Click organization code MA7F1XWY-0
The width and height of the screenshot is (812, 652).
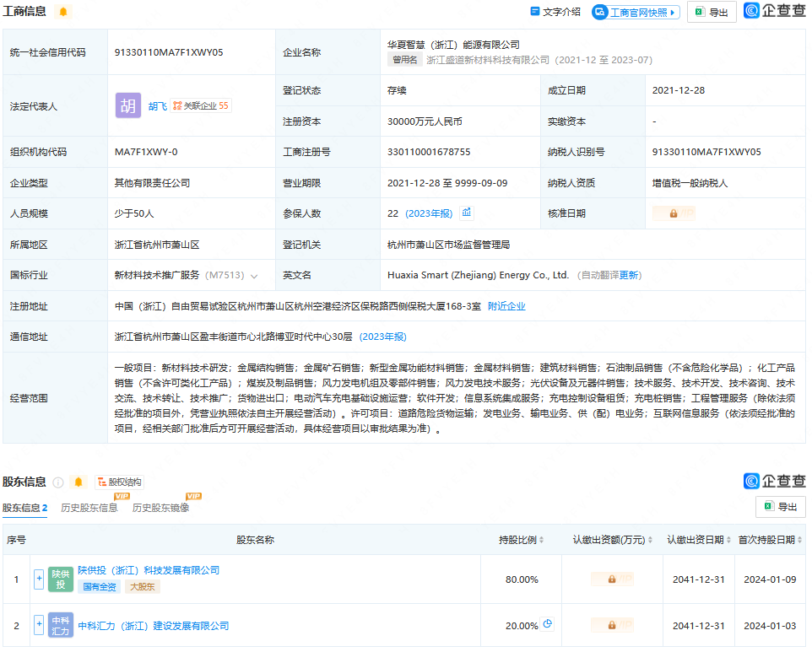(146, 152)
